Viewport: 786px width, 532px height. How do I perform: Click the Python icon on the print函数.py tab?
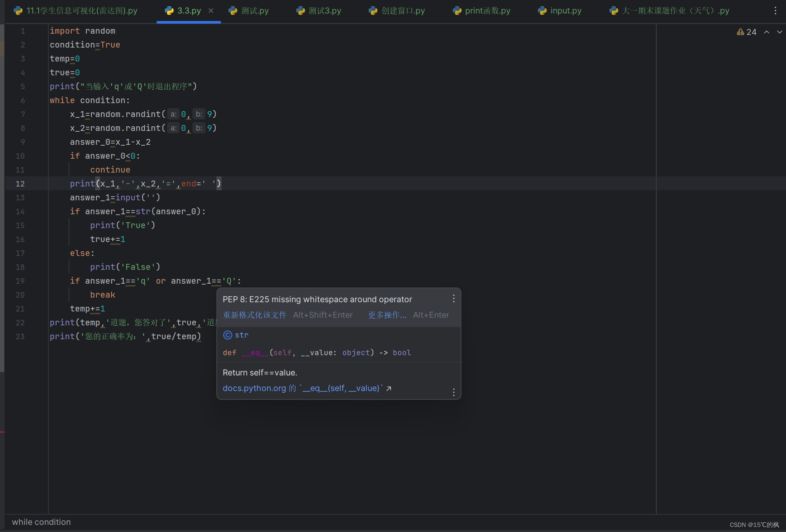coord(457,11)
